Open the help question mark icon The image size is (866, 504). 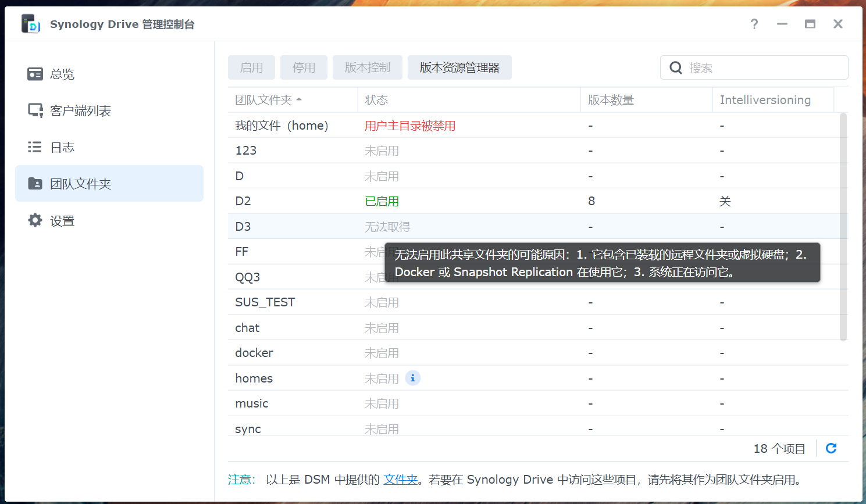[754, 24]
